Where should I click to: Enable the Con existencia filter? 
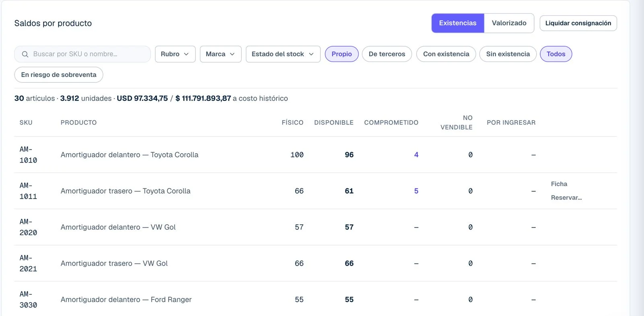(446, 54)
